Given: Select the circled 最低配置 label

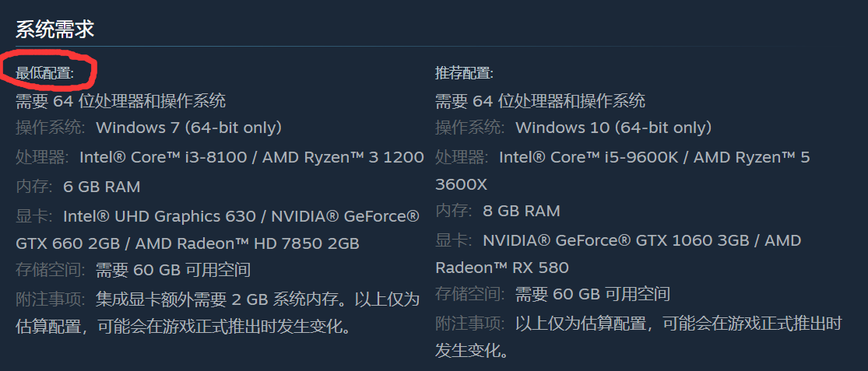Looking at the screenshot, I should tap(45, 73).
